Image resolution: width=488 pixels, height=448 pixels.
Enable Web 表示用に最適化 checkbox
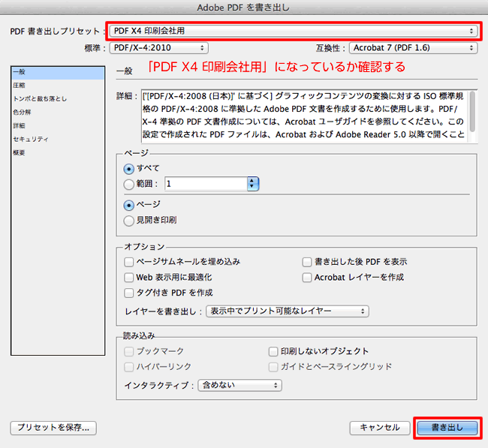(128, 278)
